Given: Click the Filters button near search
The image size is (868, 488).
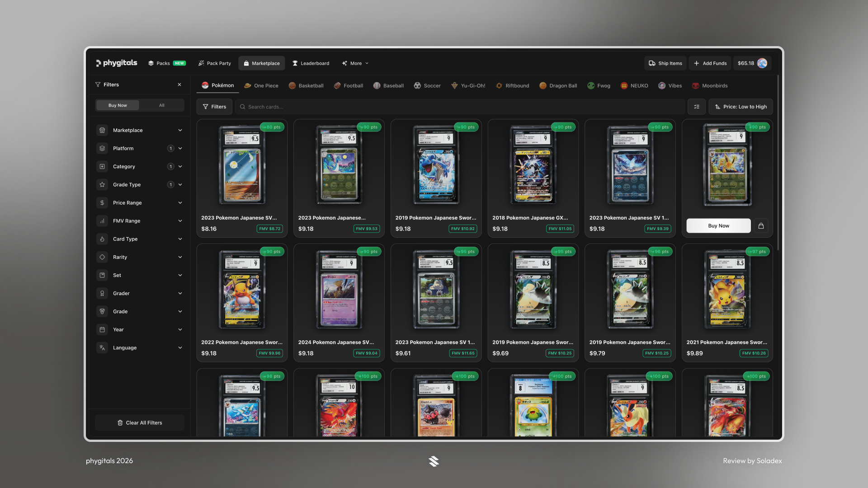Looking at the screenshot, I should 214,107.
